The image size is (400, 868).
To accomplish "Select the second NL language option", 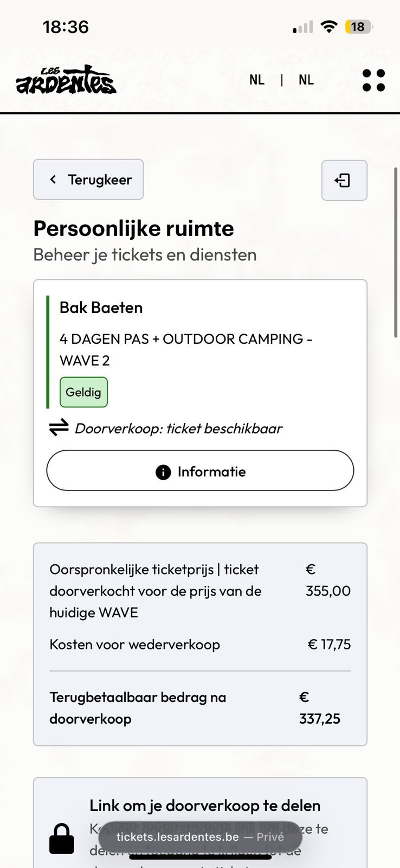I will click(x=306, y=80).
